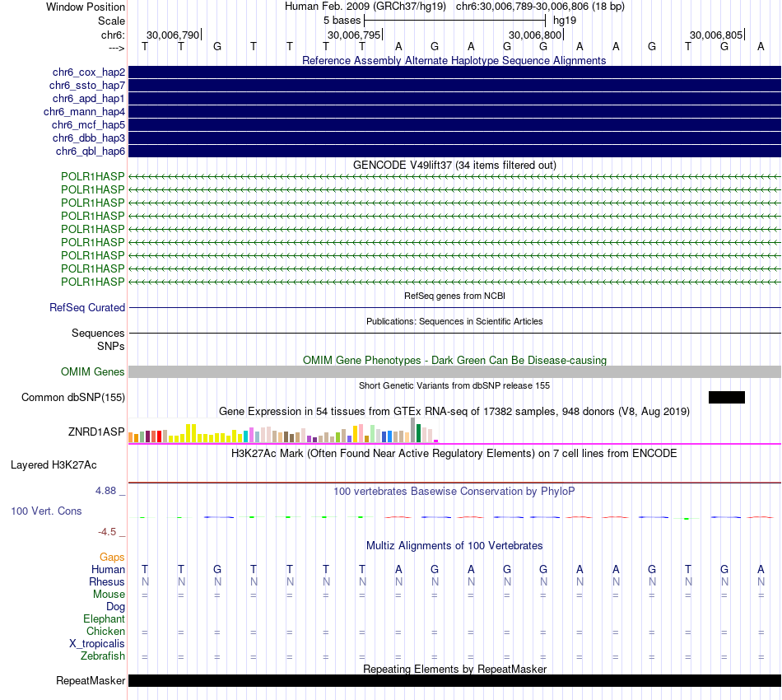Open Multiz Alignments of 100 Vertebrates title

pos(454,546)
